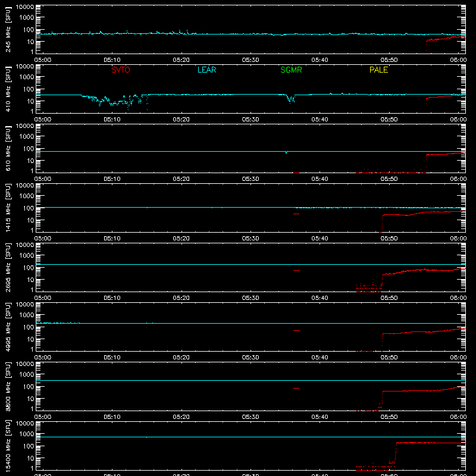Click the 1000 y-tick in the 15400 MHz plot
Image resolution: width=476 pixels, height=476 pixels.
(x=27, y=434)
